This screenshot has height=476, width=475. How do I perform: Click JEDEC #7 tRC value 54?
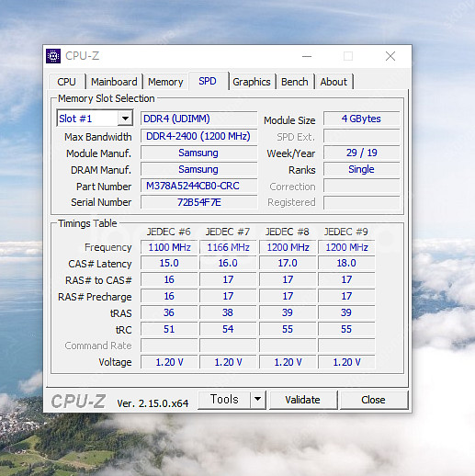coord(228,329)
